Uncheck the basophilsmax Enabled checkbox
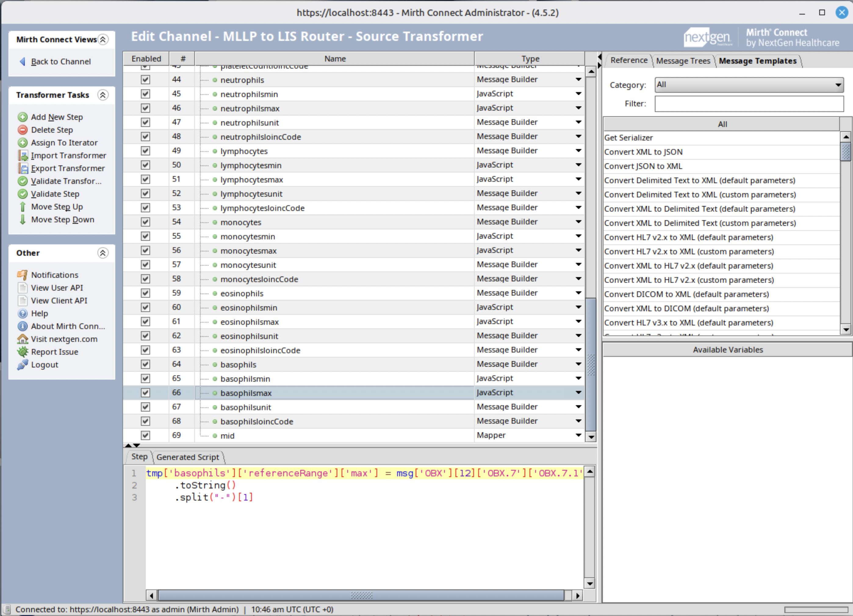Screen dimensions: 853x616 click(145, 393)
